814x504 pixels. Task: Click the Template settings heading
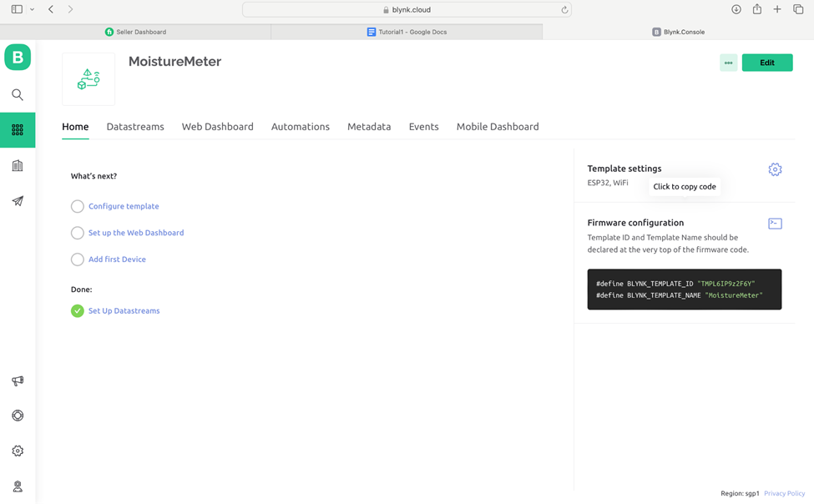[624, 169]
